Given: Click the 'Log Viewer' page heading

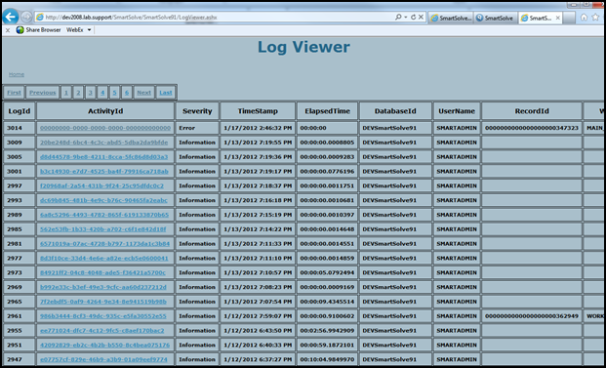Looking at the screenshot, I should (303, 47).
